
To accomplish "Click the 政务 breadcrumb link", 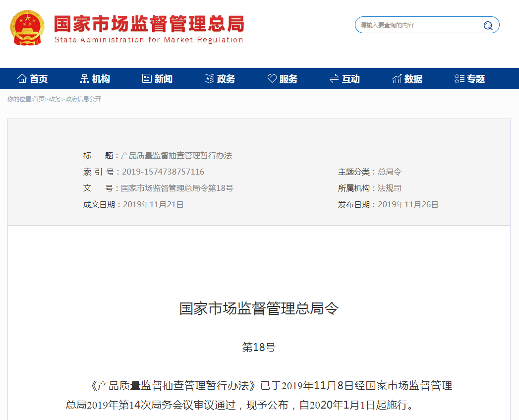I will point(55,99).
